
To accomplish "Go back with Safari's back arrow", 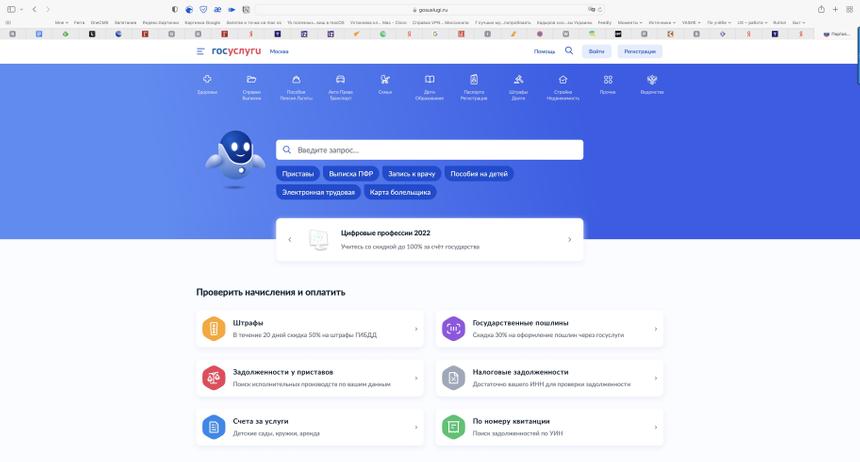I will click(34, 9).
